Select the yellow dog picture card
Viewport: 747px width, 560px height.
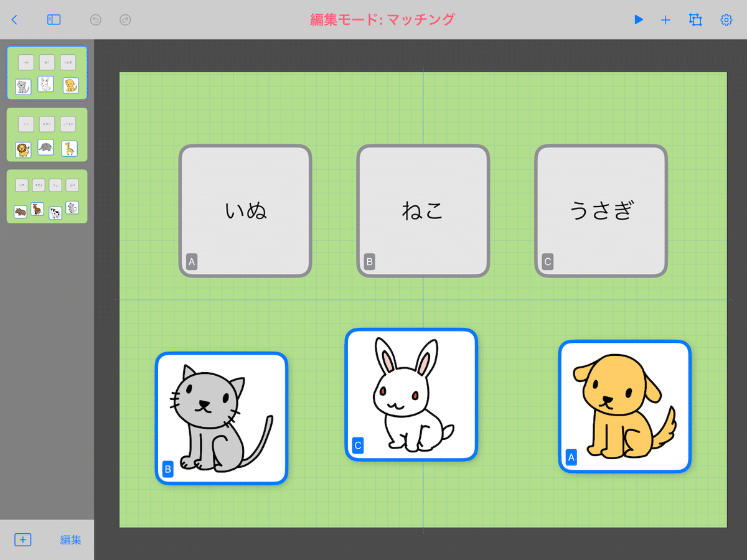click(x=625, y=406)
